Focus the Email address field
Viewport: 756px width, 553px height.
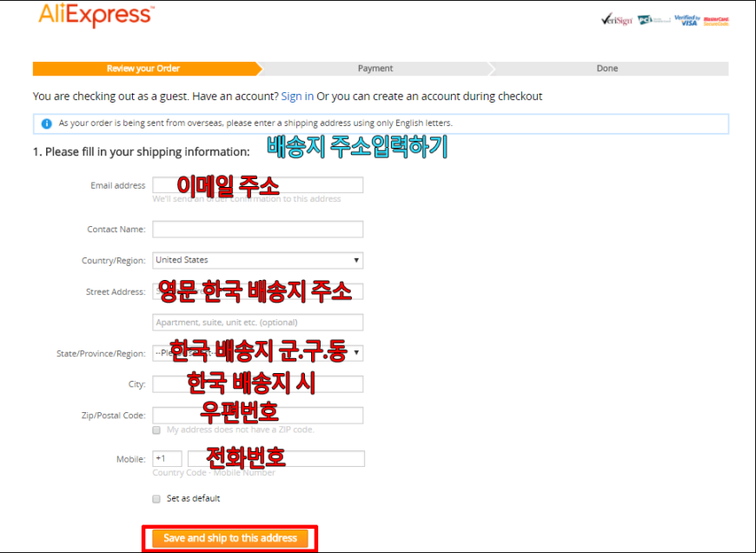[x=258, y=185]
